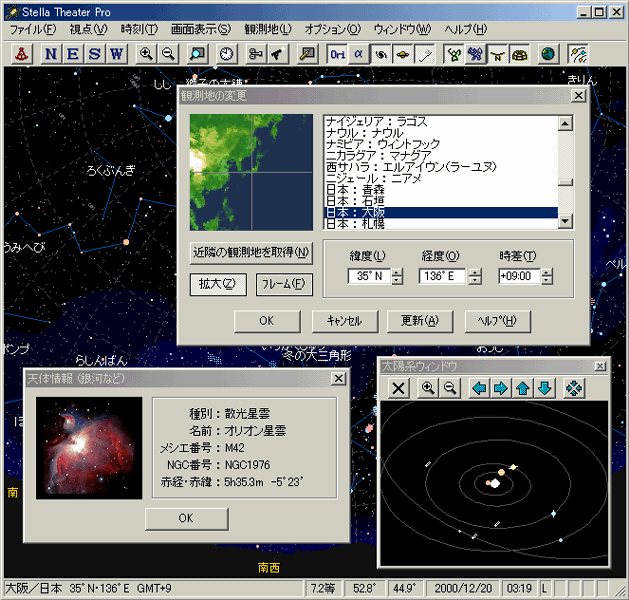629x600 pixels.
Task: Open the object search magnifier-window icon
Action: tap(197, 54)
